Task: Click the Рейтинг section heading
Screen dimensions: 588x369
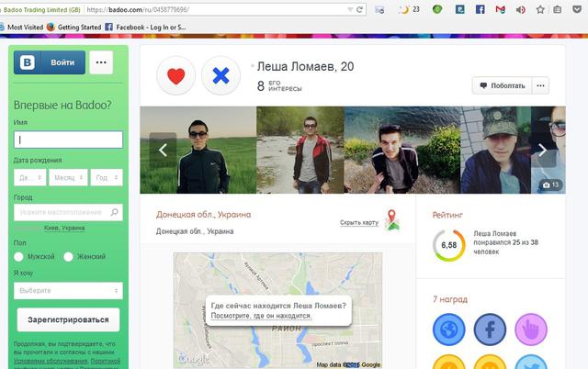Action: pos(447,215)
